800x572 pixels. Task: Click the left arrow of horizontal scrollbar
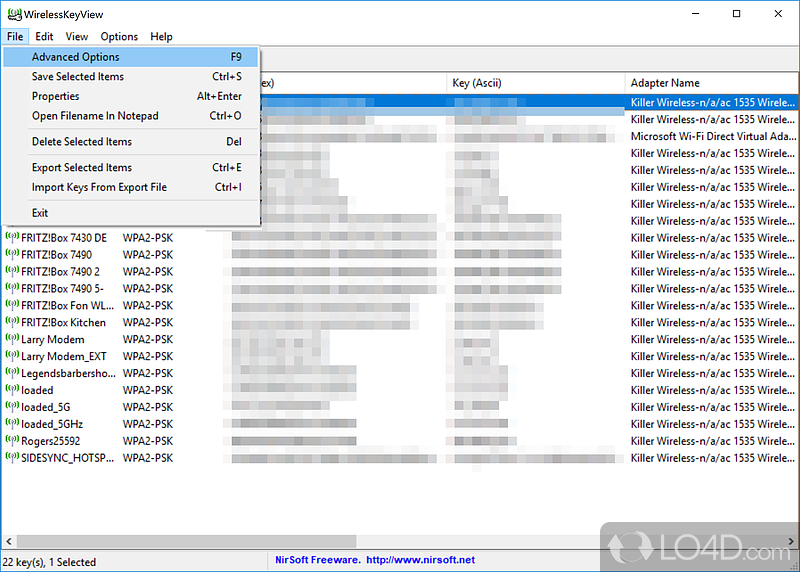coord(9,541)
